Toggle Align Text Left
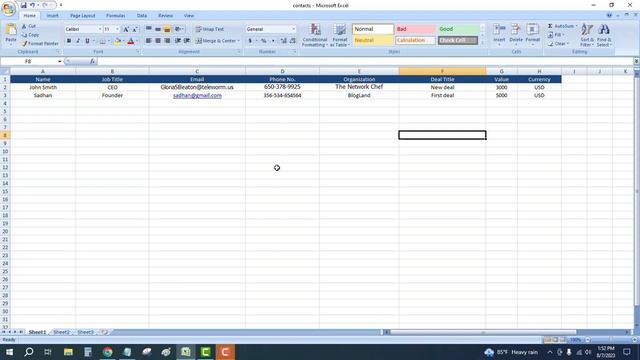 [149, 41]
